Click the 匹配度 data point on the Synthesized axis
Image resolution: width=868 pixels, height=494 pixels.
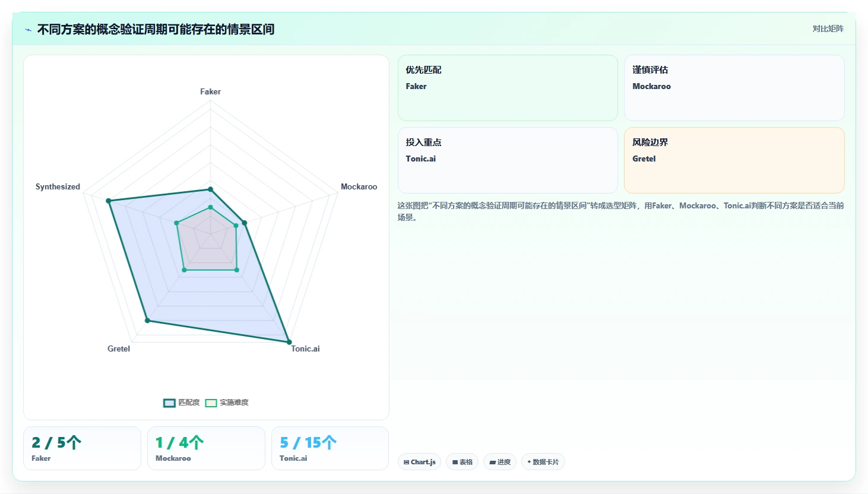tap(109, 201)
